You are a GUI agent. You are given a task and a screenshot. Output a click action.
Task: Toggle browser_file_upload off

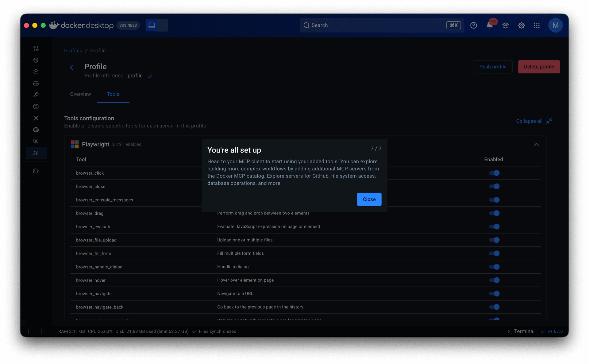494,240
